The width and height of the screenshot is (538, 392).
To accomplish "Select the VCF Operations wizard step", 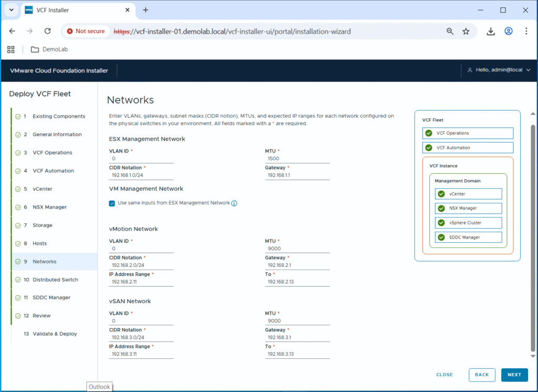I will click(x=52, y=152).
